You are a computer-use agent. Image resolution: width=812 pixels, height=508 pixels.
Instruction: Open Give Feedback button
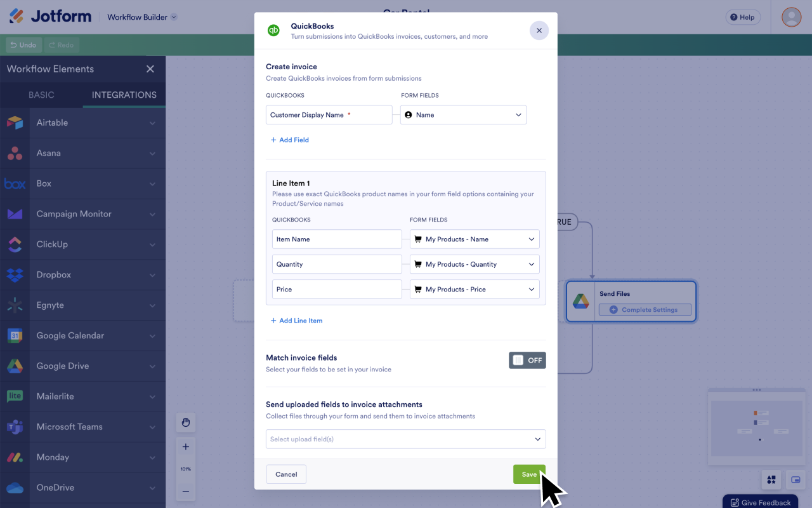coord(760,502)
